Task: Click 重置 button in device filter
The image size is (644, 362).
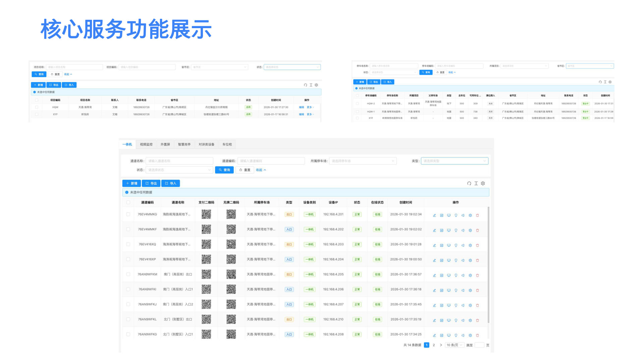Action: pos(245,170)
